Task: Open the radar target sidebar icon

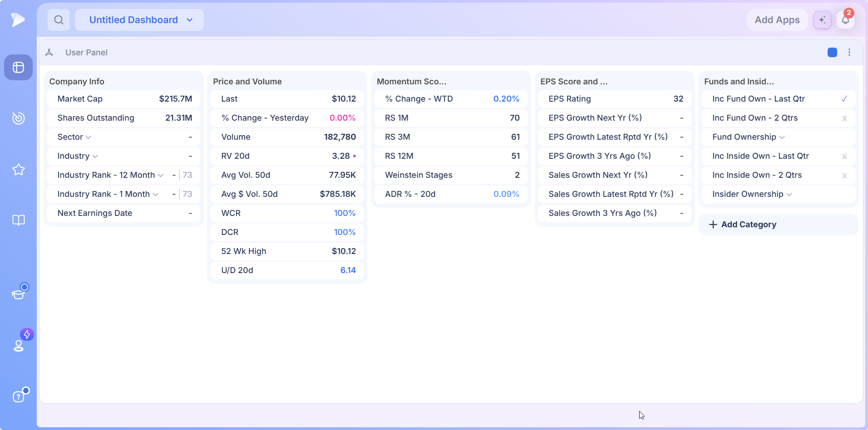Action: click(x=18, y=118)
